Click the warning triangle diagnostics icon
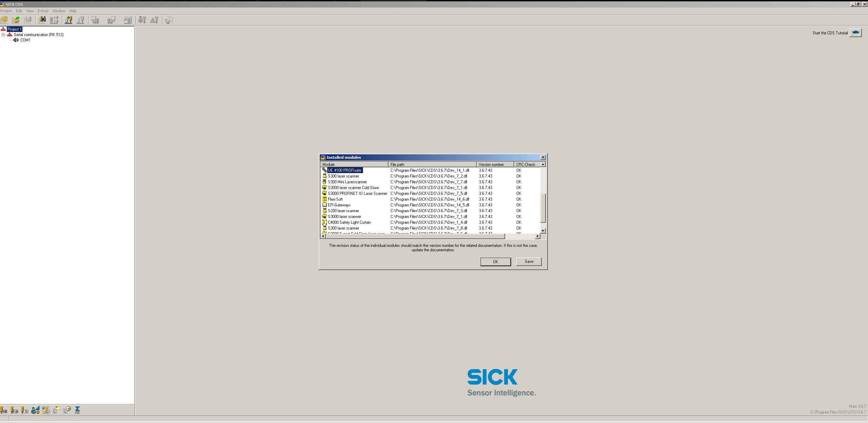 point(154,20)
